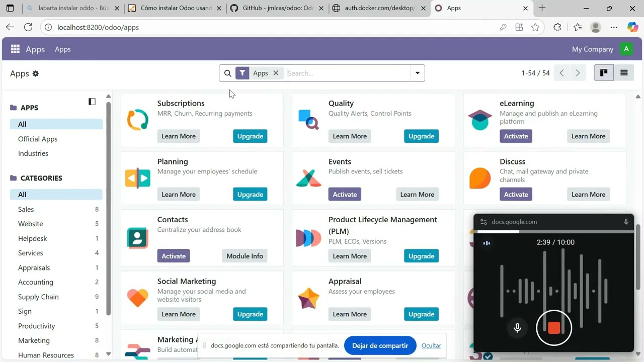Select Industries in sidebar
The height and width of the screenshot is (362, 644).
point(33,153)
